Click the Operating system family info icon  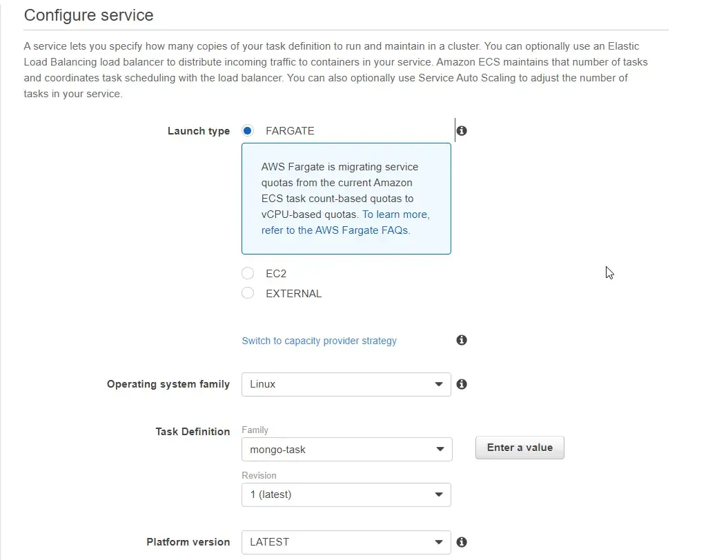[461, 384]
